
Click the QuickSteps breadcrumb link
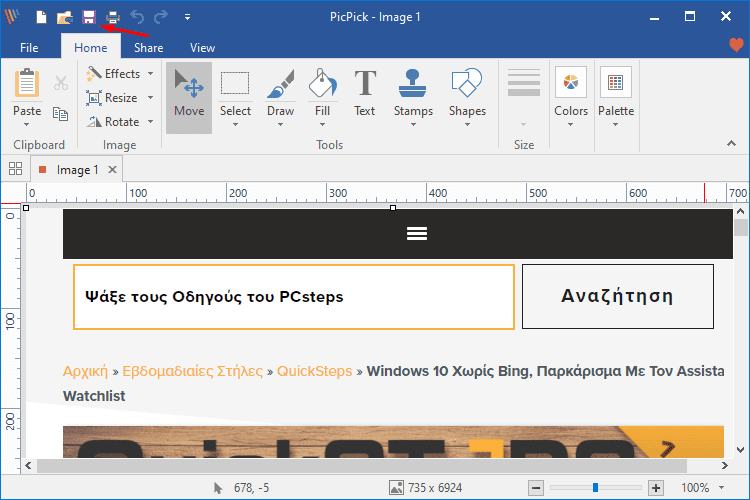point(314,371)
